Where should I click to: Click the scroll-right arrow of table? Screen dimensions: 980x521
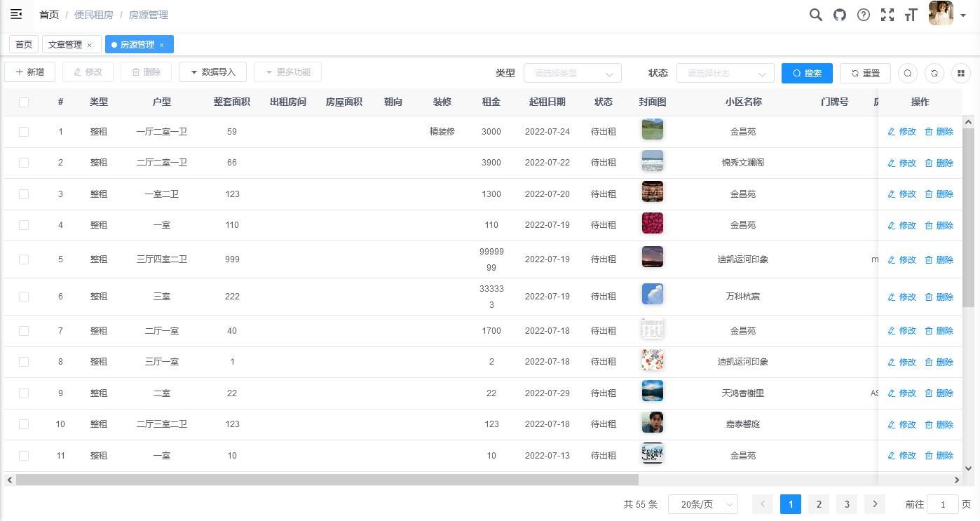(957, 480)
